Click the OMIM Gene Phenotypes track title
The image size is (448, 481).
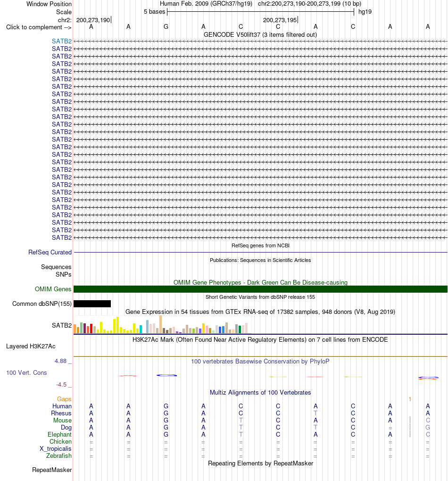(260, 282)
